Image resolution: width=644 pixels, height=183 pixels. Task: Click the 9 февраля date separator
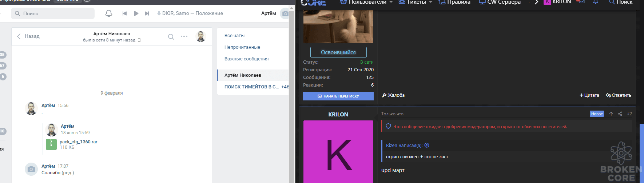112,93
